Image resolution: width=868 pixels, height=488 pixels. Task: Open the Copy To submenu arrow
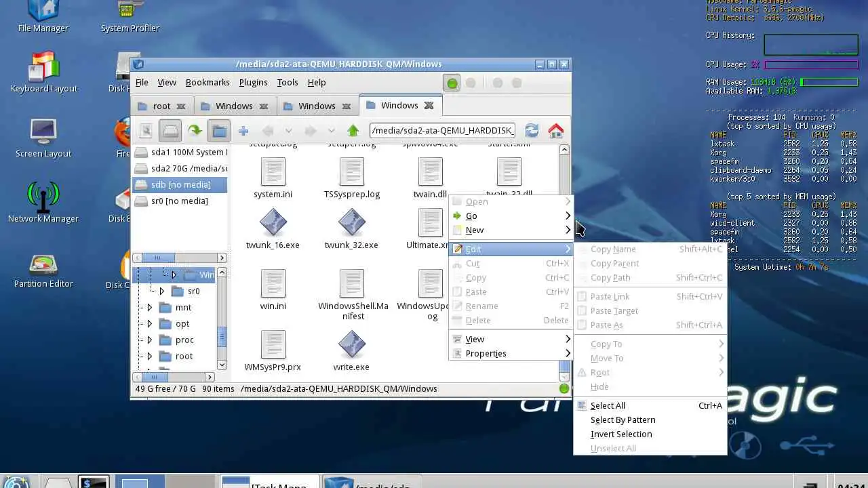(721, 344)
